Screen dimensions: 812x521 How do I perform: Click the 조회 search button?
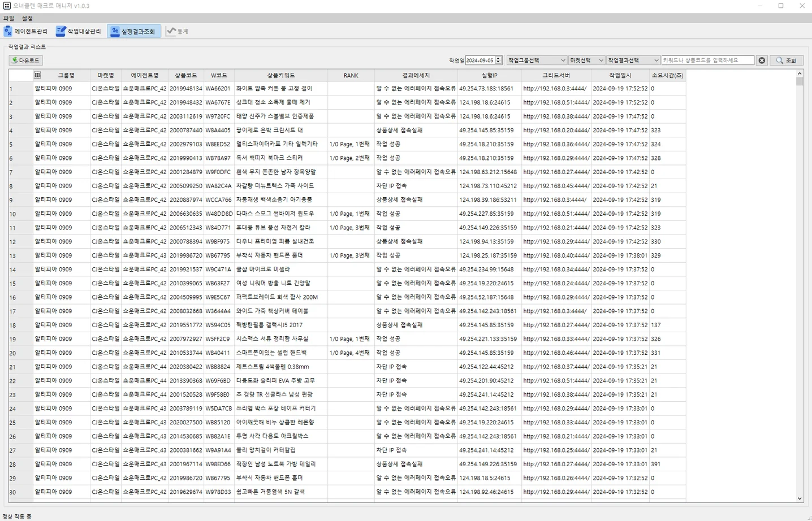(786, 60)
